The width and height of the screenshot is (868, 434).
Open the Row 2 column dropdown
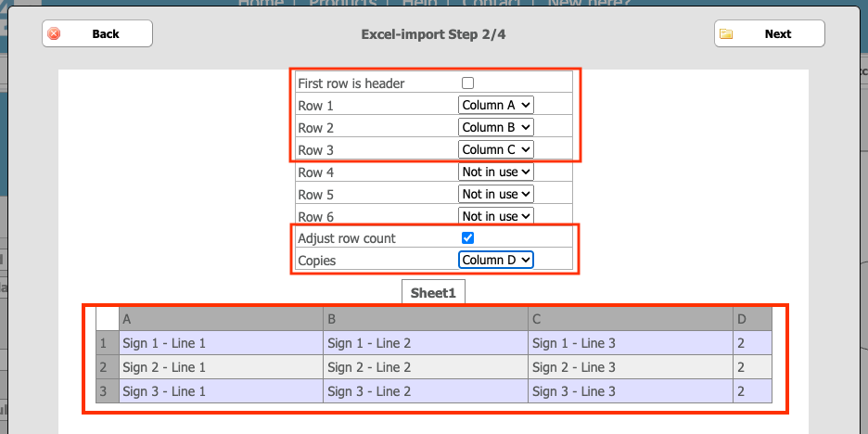[x=496, y=127]
